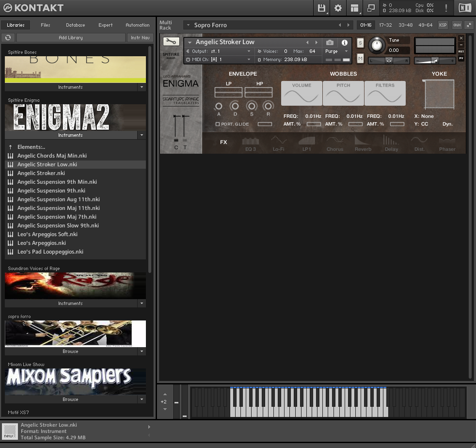Screen dimensions: 476x448
Task: Go up from Elements folder arrow
Action: [x=10, y=147]
